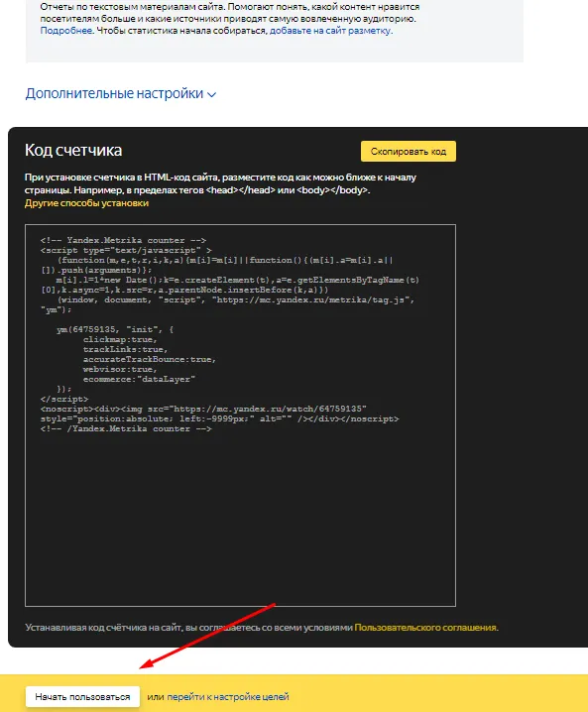
Task: Click the ecommerce:"dataLayer" code line
Action: coord(139,379)
